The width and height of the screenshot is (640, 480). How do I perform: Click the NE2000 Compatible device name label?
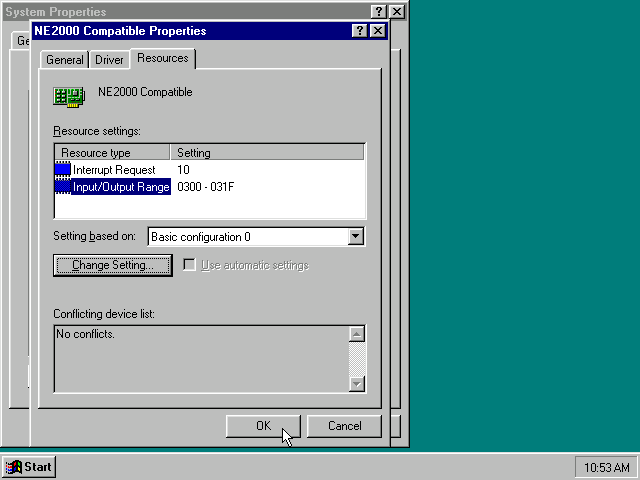click(x=145, y=92)
